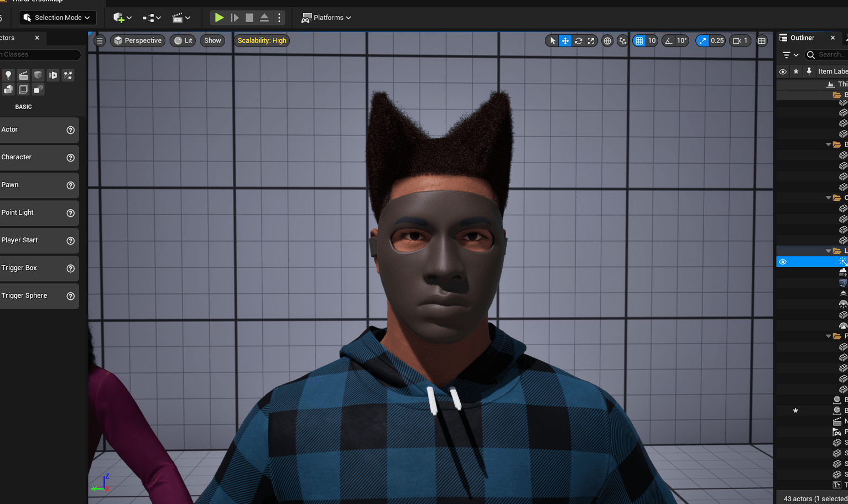Select the Geometry category icon
The width and height of the screenshot is (848, 504).
pyautogui.click(x=8, y=89)
